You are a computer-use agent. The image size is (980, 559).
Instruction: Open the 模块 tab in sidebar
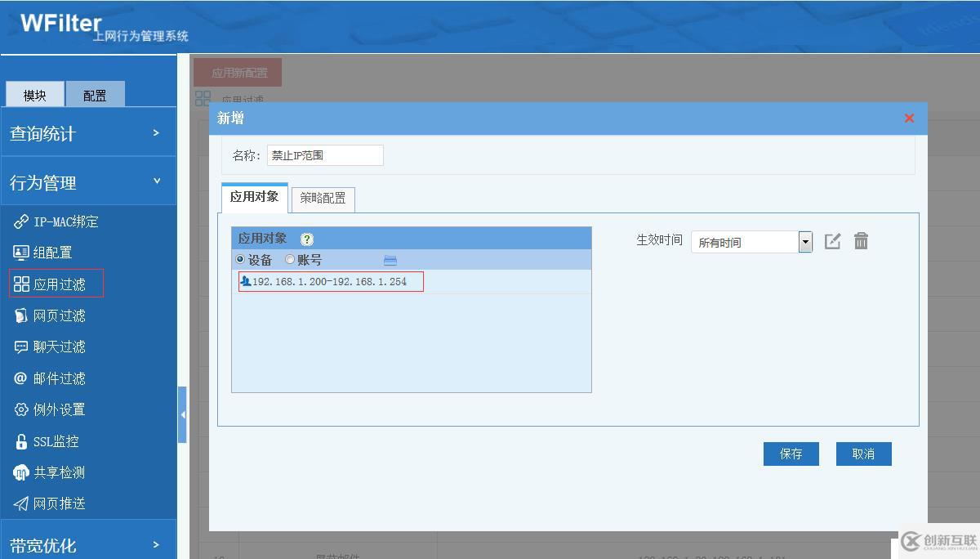[34, 94]
